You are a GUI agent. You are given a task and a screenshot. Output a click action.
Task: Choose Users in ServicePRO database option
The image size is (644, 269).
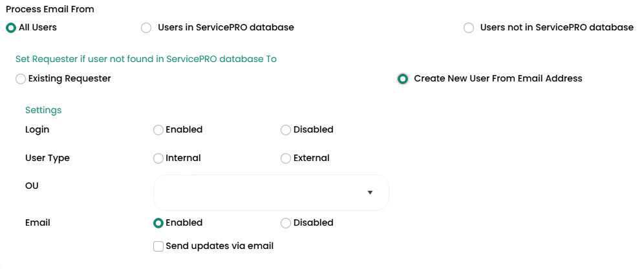(x=146, y=28)
